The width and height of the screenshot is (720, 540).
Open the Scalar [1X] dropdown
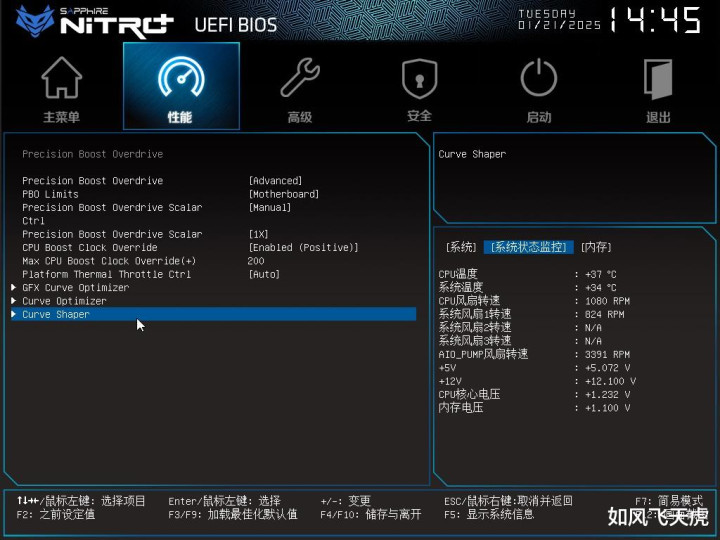(x=258, y=234)
